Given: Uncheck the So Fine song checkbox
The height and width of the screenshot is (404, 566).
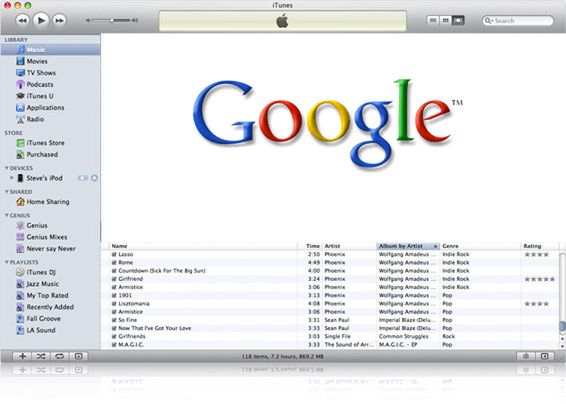Looking at the screenshot, I should (x=114, y=320).
